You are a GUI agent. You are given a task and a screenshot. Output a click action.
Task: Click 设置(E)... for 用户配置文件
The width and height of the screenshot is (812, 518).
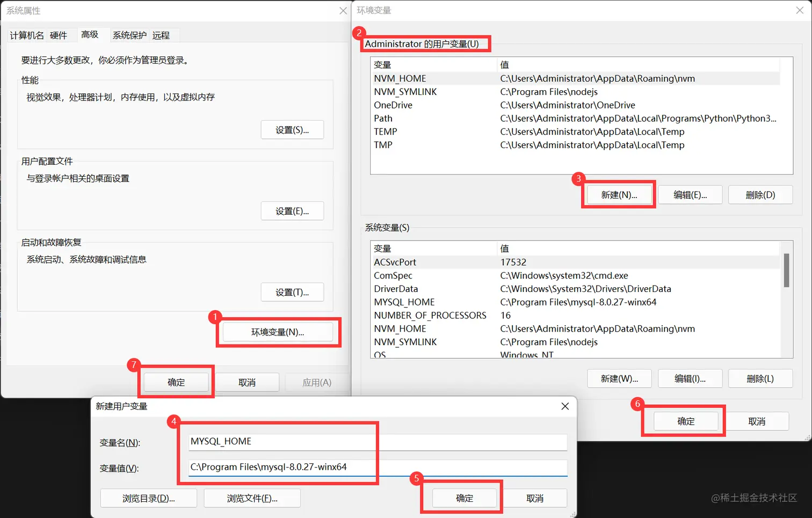(x=292, y=211)
